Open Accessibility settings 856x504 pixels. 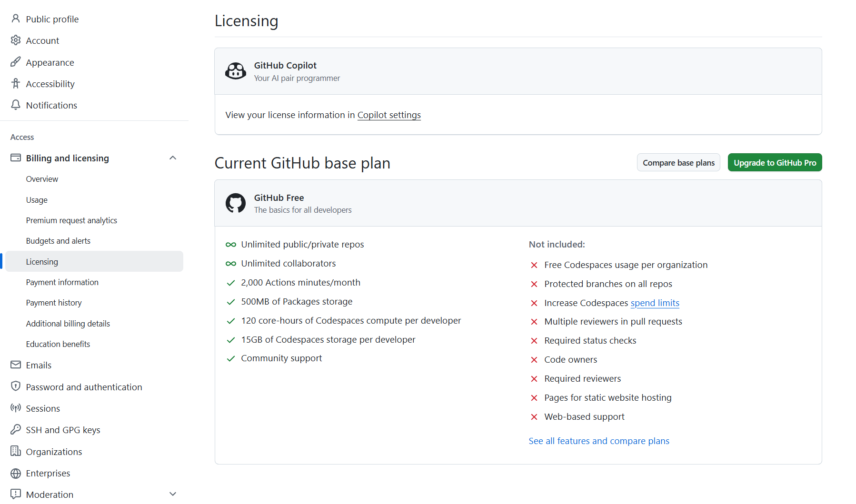[x=50, y=84]
